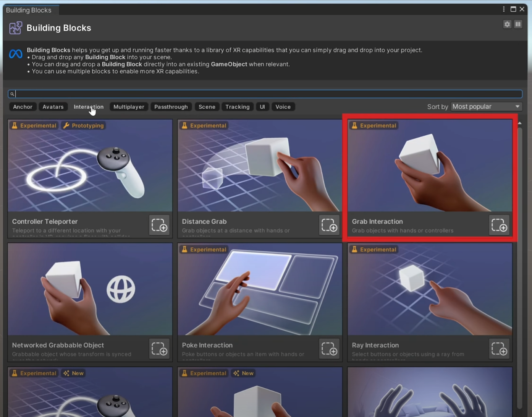Select the Poke Interaction thumbnail
Image resolution: width=532 pixels, height=417 pixels.
click(x=260, y=289)
